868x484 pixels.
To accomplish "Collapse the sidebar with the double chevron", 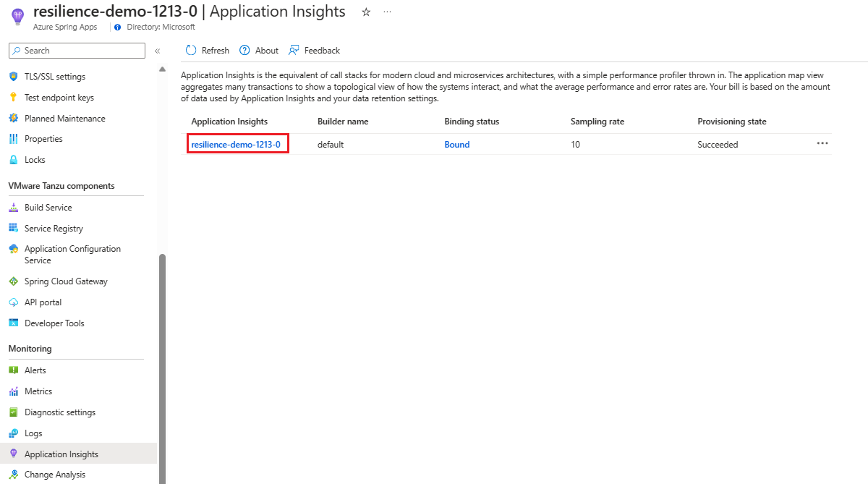I will [x=157, y=51].
